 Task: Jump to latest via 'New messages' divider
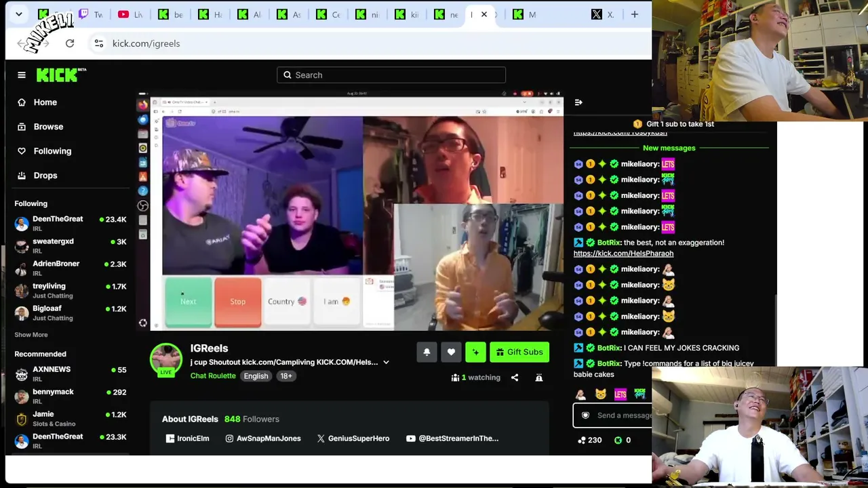click(x=669, y=148)
